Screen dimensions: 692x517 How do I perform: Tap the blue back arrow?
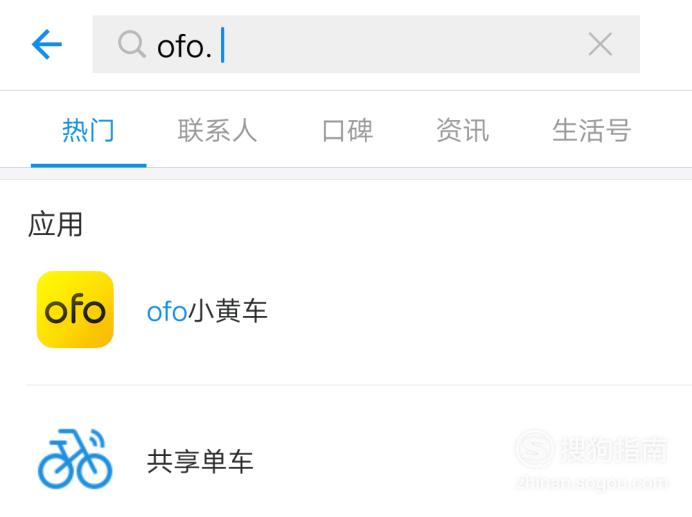click(47, 44)
